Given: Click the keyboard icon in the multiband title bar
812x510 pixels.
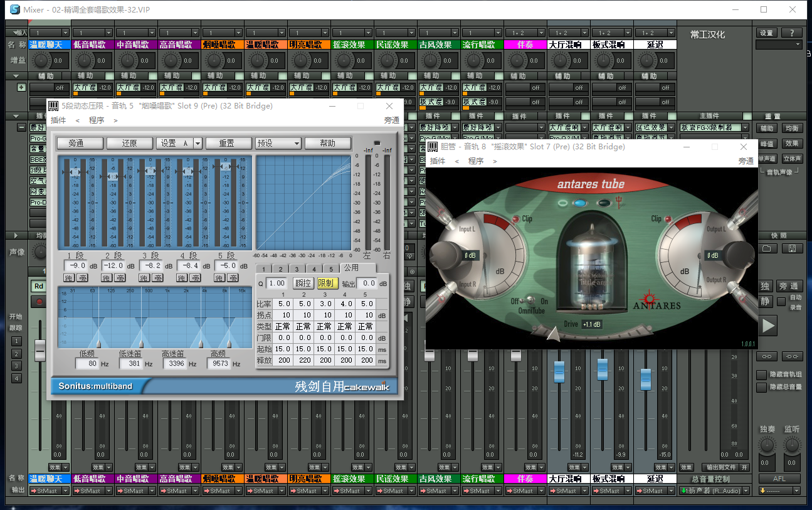Looking at the screenshot, I should (54, 106).
